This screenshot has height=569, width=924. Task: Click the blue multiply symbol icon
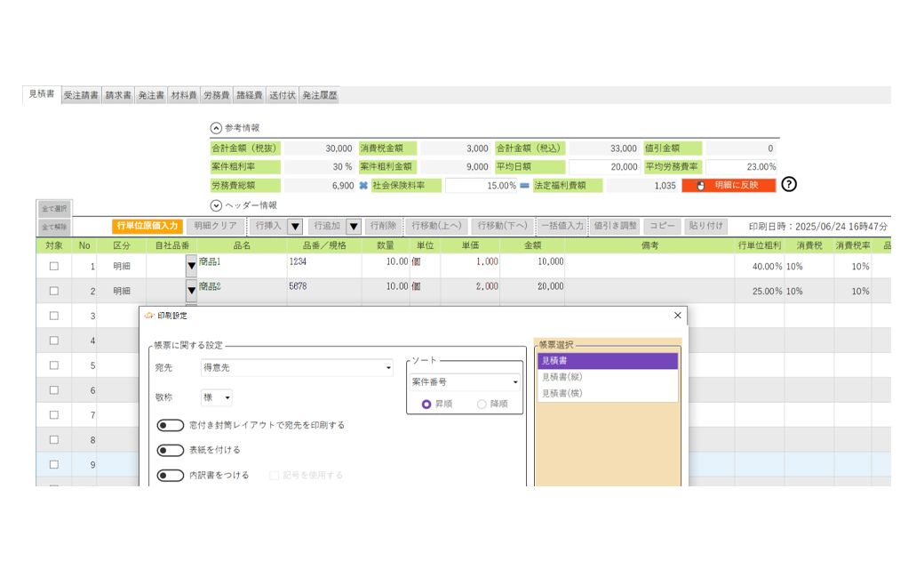click(x=362, y=186)
